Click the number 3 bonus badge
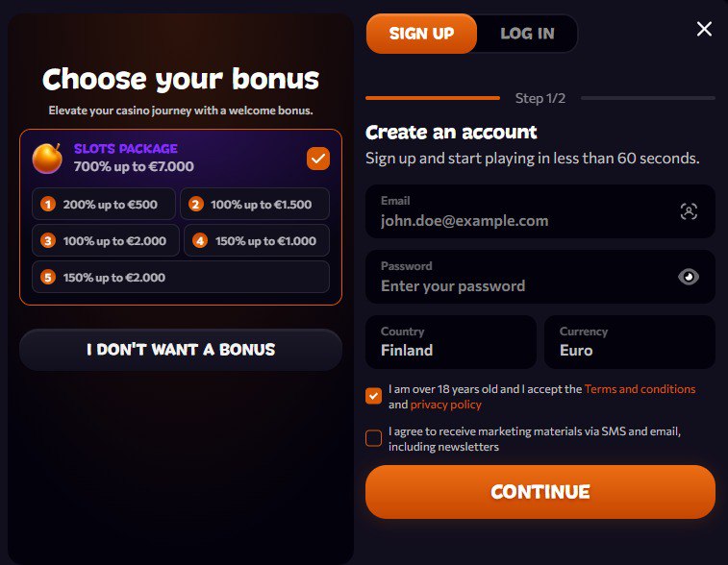The width and height of the screenshot is (728, 565). 48,241
